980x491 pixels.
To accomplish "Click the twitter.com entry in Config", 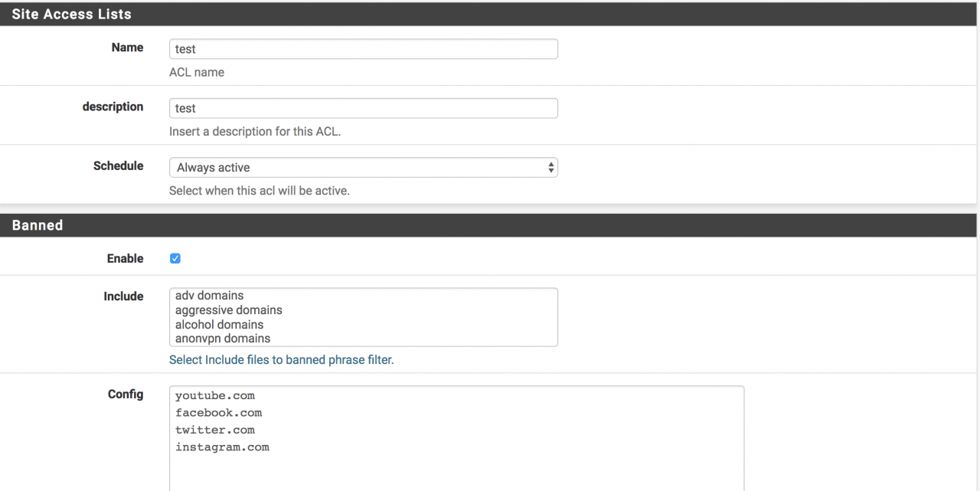I will (215, 430).
